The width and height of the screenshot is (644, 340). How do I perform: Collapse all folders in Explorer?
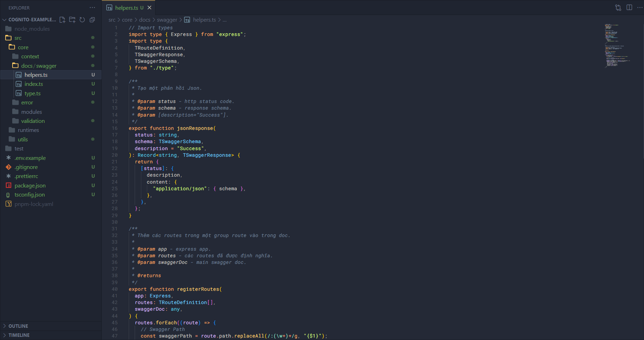click(92, 20)
